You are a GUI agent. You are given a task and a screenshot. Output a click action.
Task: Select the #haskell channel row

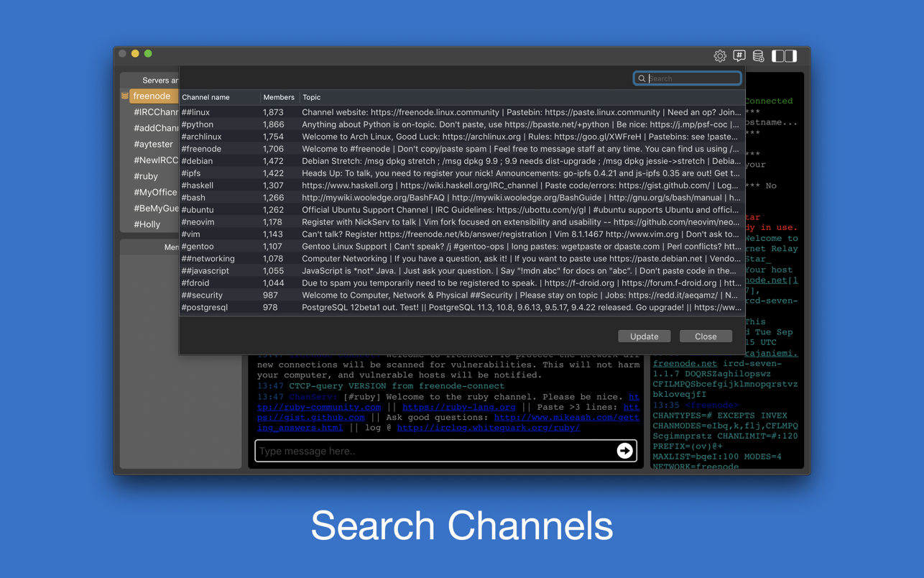point(461,185)
